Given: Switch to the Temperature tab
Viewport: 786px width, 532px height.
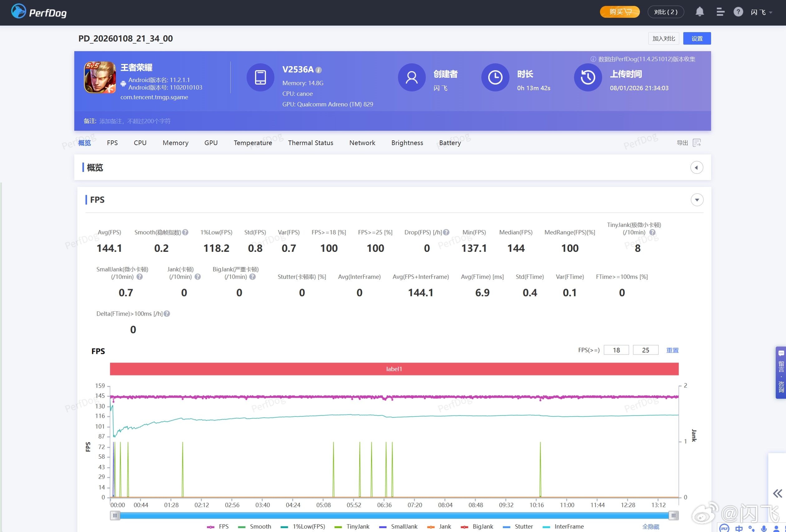Looking at the screenshot, I should [x=253, y=143].
